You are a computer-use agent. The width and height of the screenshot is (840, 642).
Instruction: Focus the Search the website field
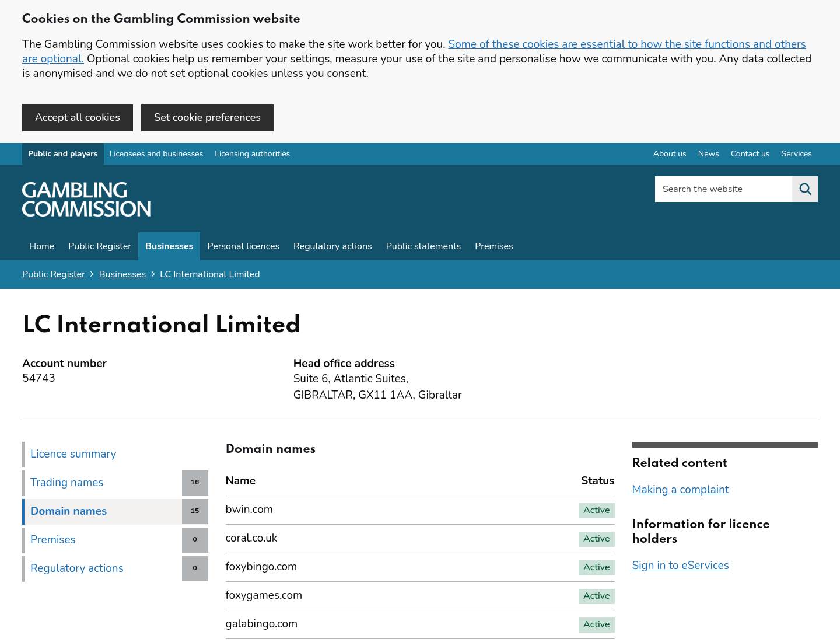pyautogui.click(x=723, y=189)
